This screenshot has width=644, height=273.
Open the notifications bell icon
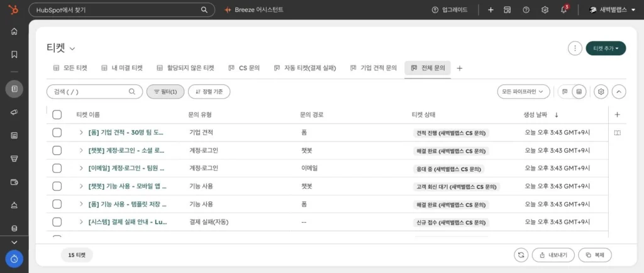pos(564,10)
